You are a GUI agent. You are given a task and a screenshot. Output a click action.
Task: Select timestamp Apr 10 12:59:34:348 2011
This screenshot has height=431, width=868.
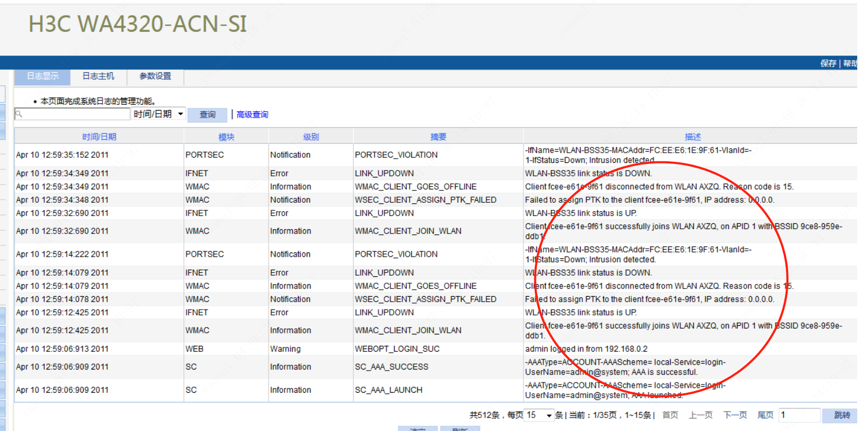tap(62, 200)
